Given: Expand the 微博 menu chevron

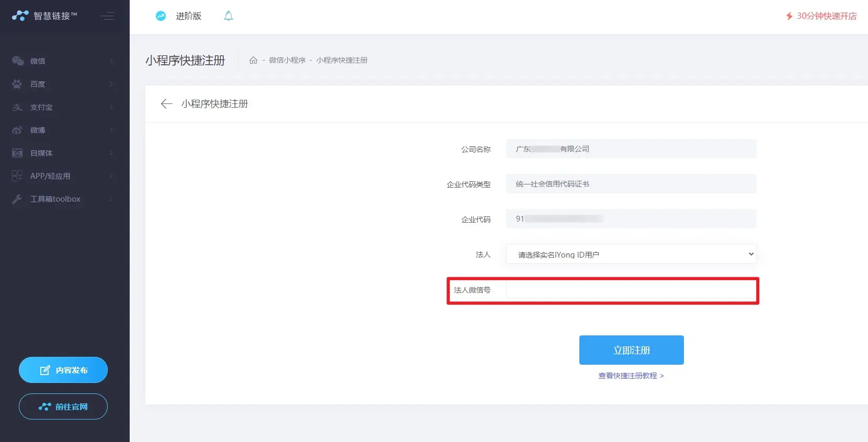Looking at the screenshot, I should point(111,130).
